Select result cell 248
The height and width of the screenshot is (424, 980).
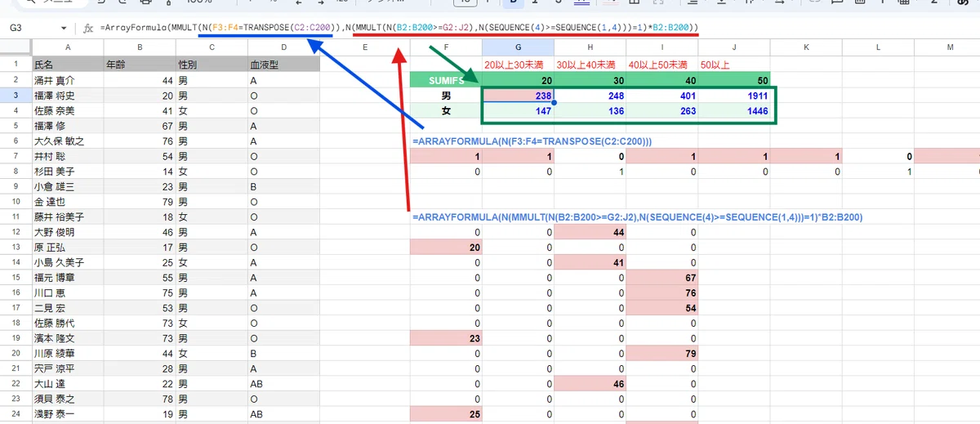590,96
